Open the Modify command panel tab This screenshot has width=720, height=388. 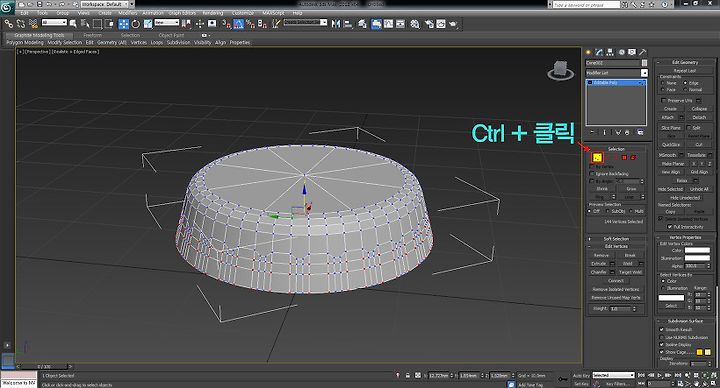[x=599, y=52]
